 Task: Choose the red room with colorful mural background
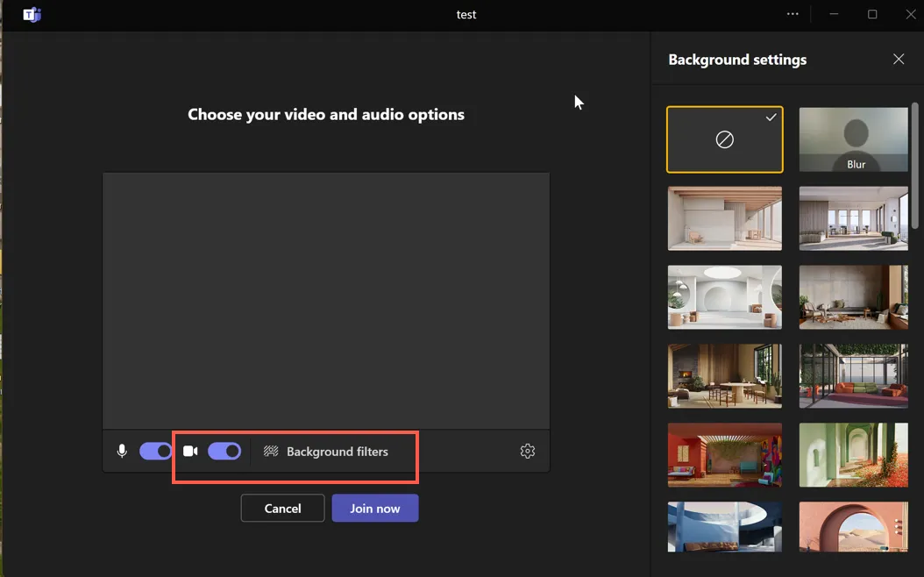(x=725, y=455)
